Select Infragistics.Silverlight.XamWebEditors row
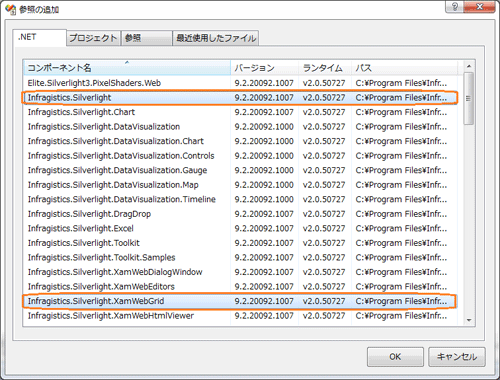 point(240,286)
